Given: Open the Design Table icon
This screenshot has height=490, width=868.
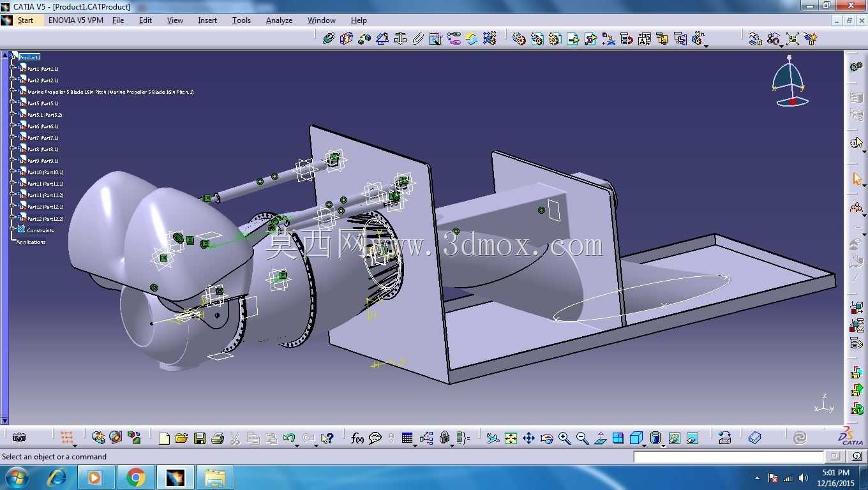Looking at the screenshot, I should (x=407, y=438).
